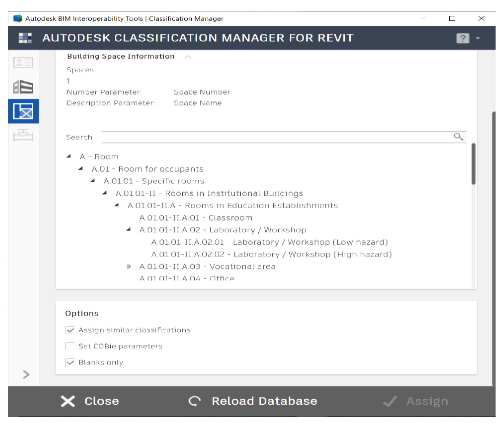Toggle the Blanks only checkbox
This screenshot has height=426, width=504.
click(70, 362)
